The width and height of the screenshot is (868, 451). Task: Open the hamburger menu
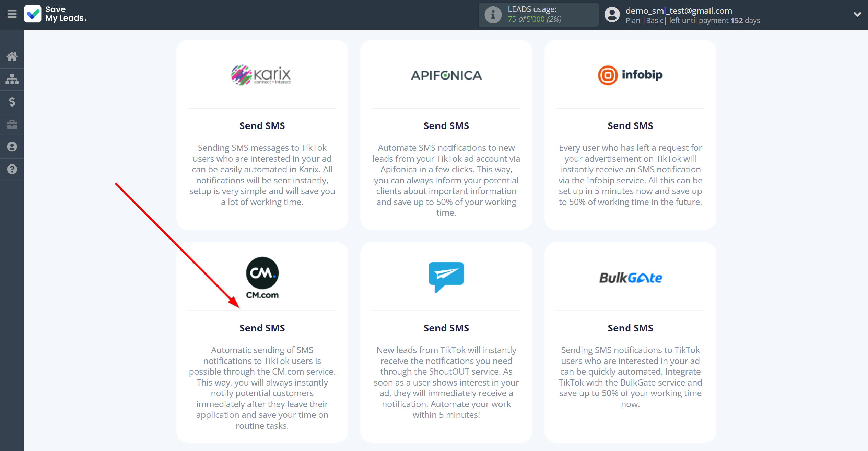pyautogui.click(x=12, y=14)
